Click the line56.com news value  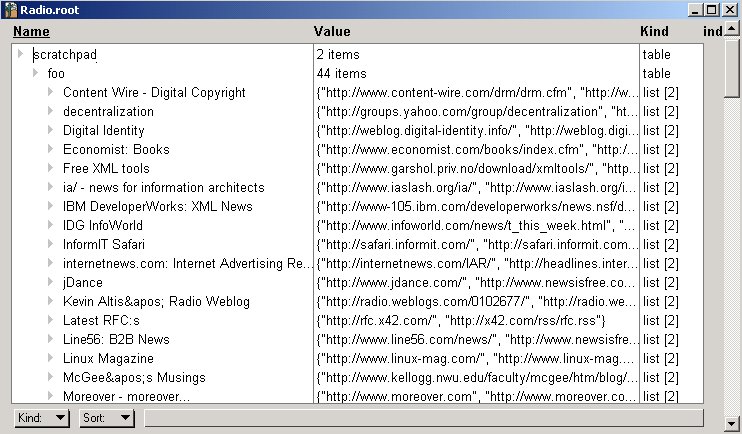[477, 339]
